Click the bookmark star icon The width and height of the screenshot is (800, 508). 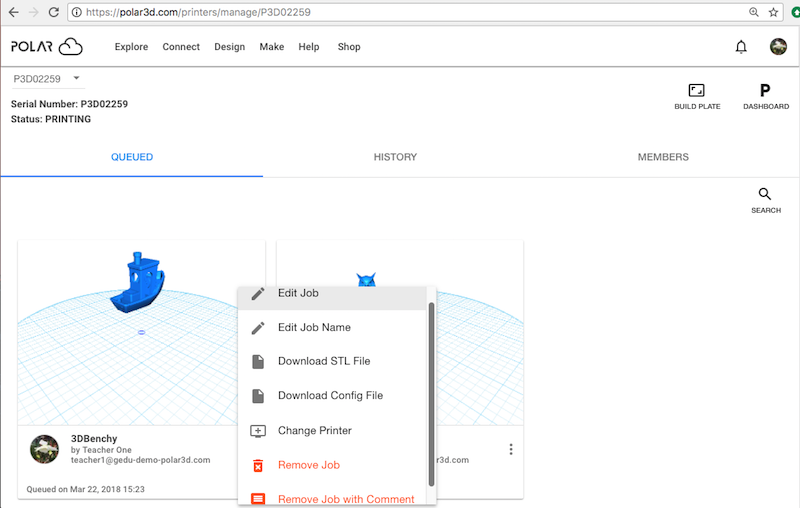tap(773, 12)
